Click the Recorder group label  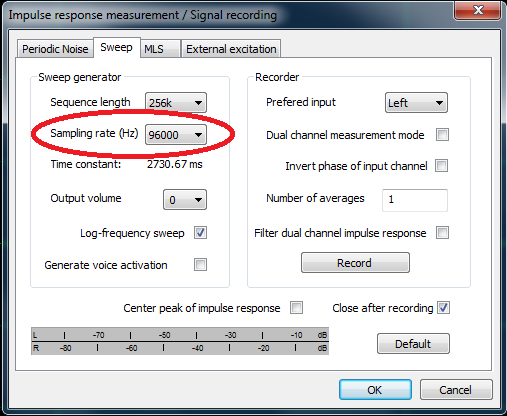(x=277, y=77)
